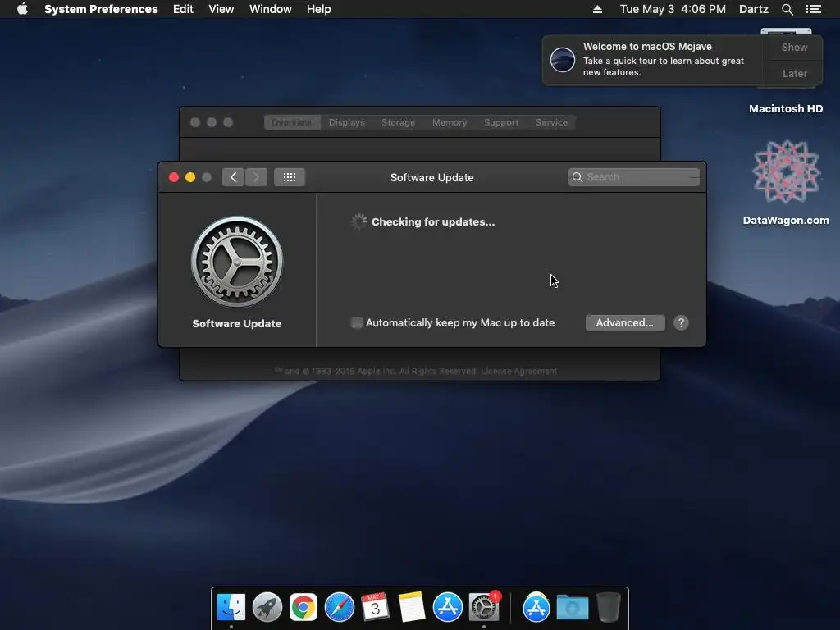
Task: Open Notification Center list icon
Action: click(814, 9)
